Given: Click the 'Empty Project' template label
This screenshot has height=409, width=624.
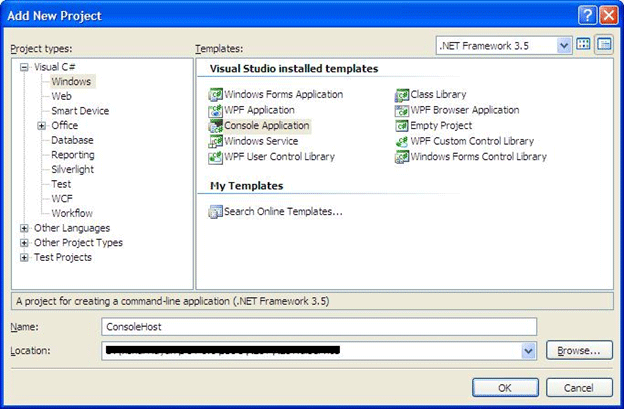Looking at the screenshot, I should pyautogui.click(x=441, y=126).
